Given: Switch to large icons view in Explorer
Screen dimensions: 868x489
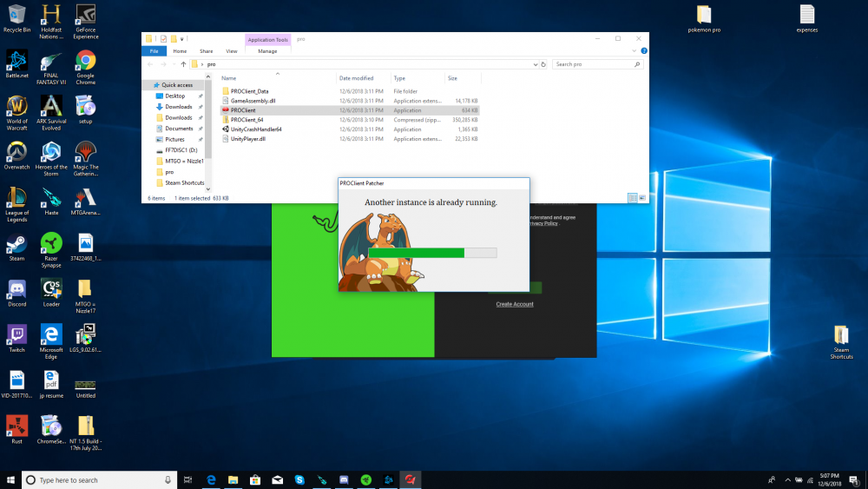Looking at the screenshot, I should 642,198.
